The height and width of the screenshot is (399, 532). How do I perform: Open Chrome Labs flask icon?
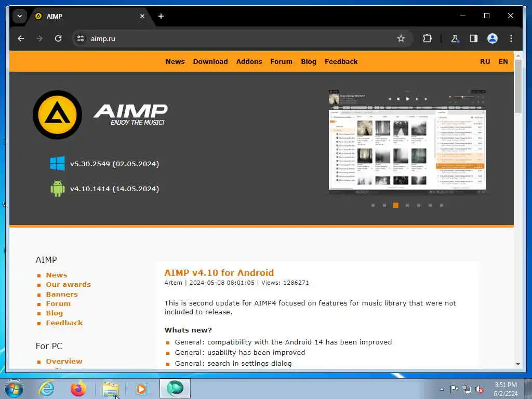click(455, 38)
